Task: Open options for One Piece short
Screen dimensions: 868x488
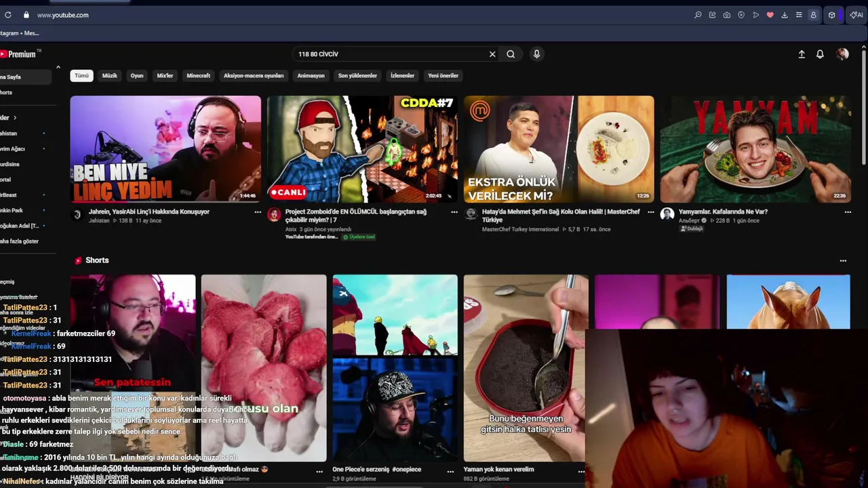Action: (x=450, y=471)
